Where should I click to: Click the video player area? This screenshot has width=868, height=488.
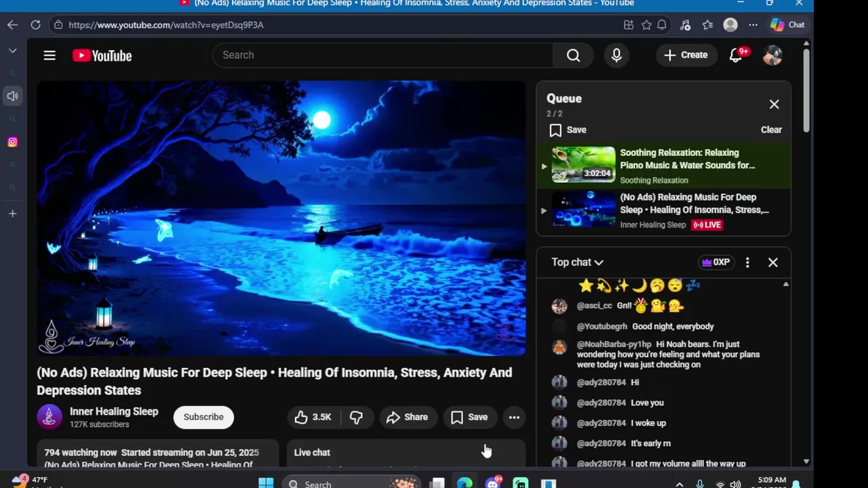click(281, 218)
